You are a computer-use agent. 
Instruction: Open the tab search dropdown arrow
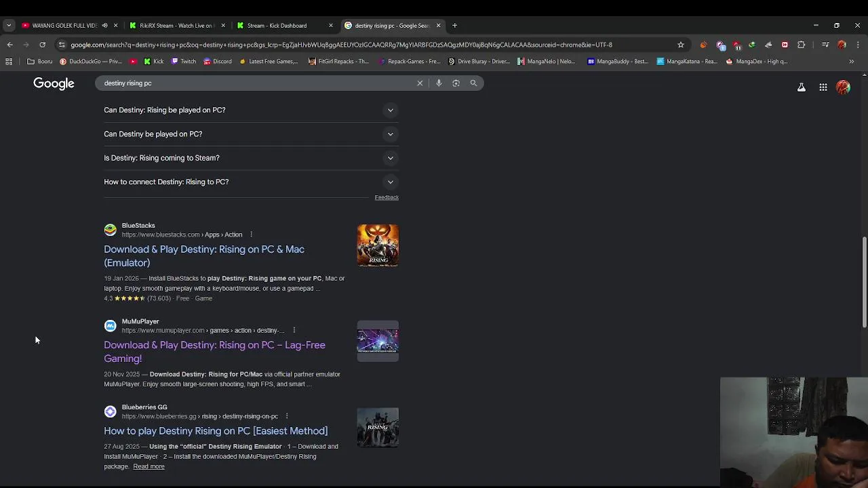(9, 26)
